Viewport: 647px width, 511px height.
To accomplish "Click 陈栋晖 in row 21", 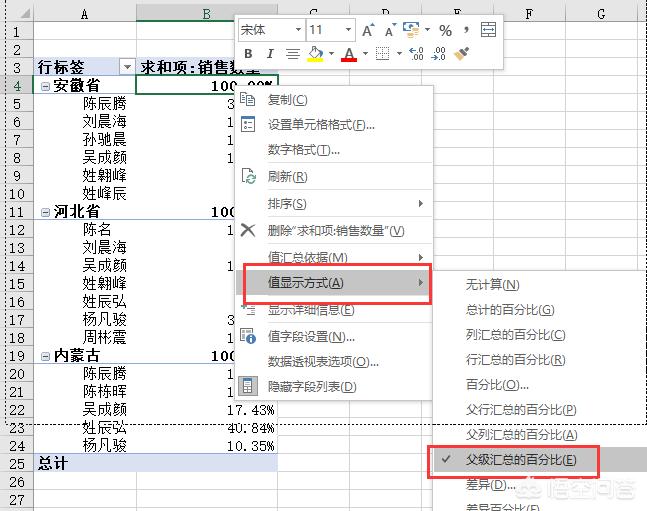I will pos(104,392).
